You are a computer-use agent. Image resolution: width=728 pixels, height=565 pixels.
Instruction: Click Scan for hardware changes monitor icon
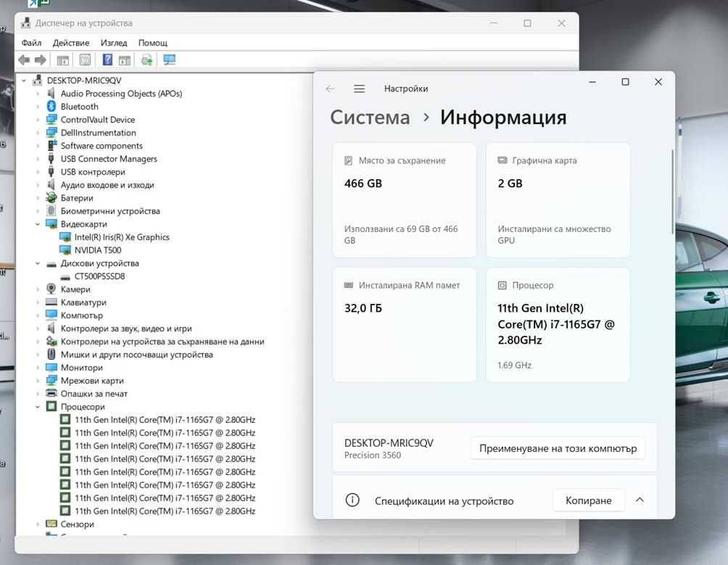tap(170, 60)
